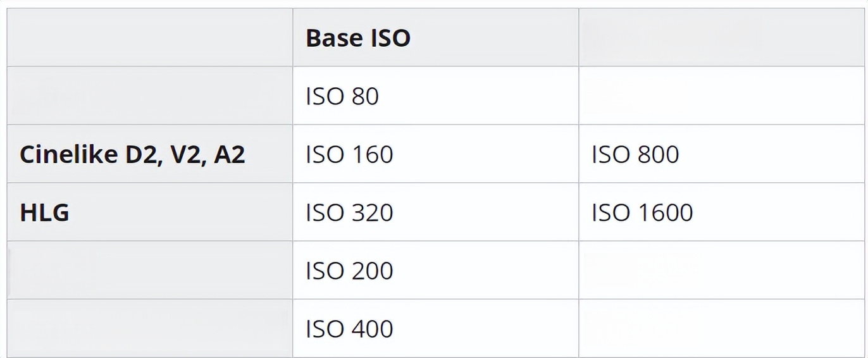Screen dimensions: 868x358
Task: Select the ISO 800 cell
Action: click(721, 154)
